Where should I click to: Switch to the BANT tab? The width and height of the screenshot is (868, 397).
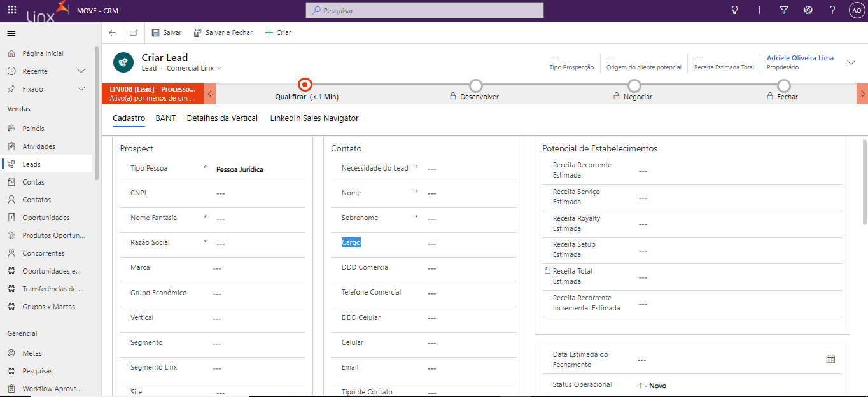coord(165,118)
